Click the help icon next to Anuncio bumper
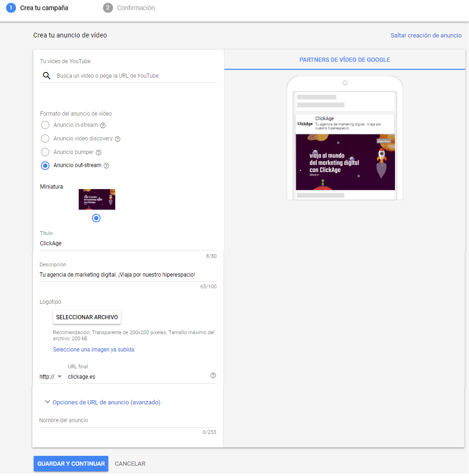Image resolution: width=469 pixels, height=476 pixels. (x=98, y=152)
